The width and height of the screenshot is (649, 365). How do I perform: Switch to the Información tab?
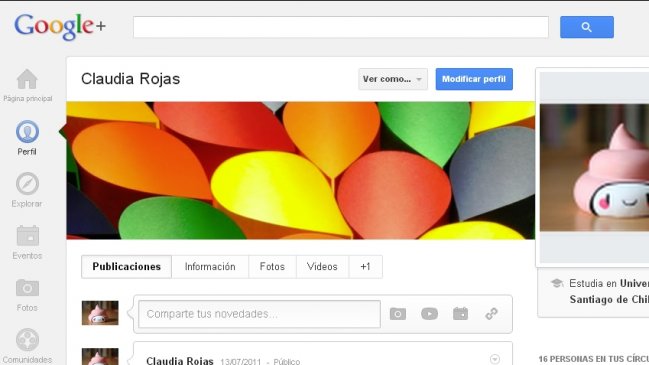click(210, 267)
